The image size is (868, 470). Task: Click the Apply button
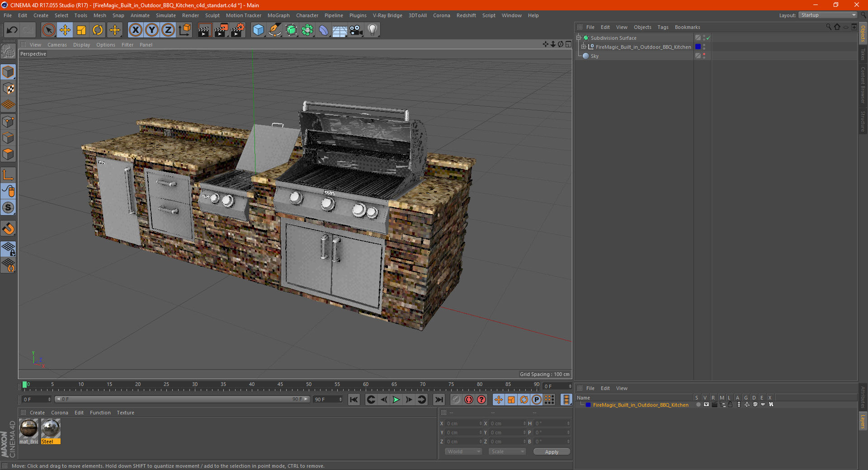[551, 451]
